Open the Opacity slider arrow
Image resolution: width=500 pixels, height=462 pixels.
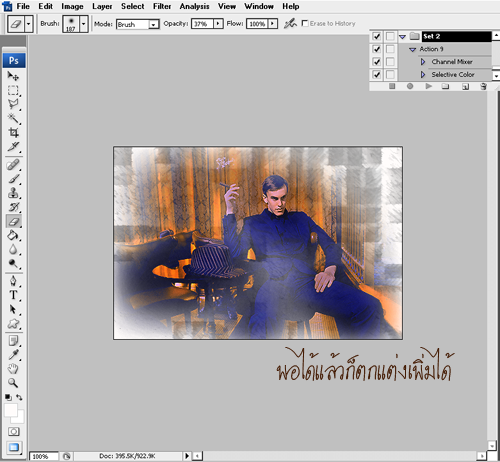pos(218,24)
